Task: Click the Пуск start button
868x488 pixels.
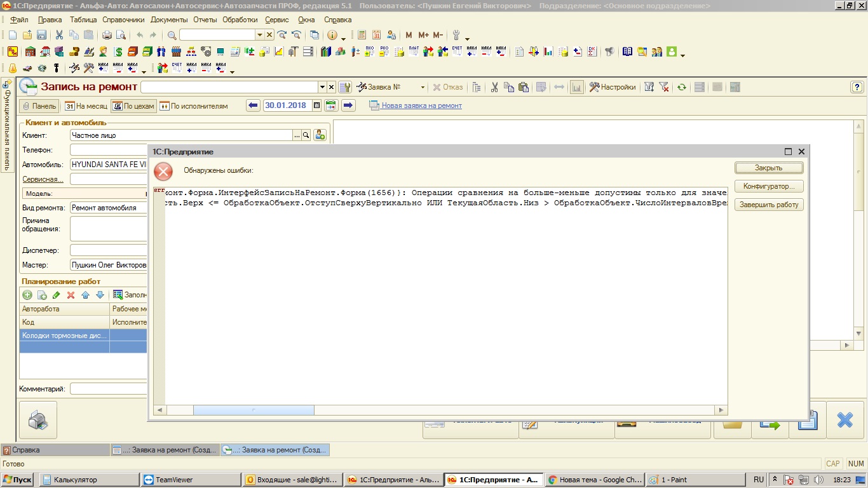Action: [x=18, y=480]
